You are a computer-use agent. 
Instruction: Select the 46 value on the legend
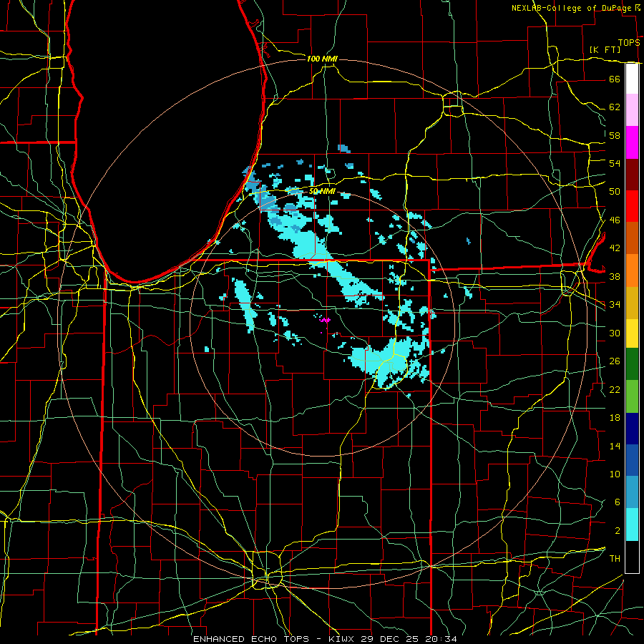click(615, 220)
